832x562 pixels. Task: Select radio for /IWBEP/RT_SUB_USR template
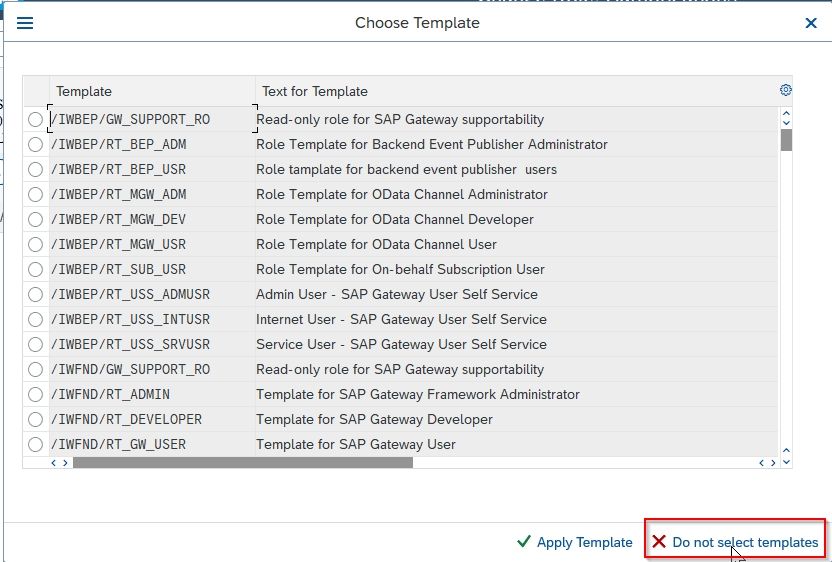[36, 269]
